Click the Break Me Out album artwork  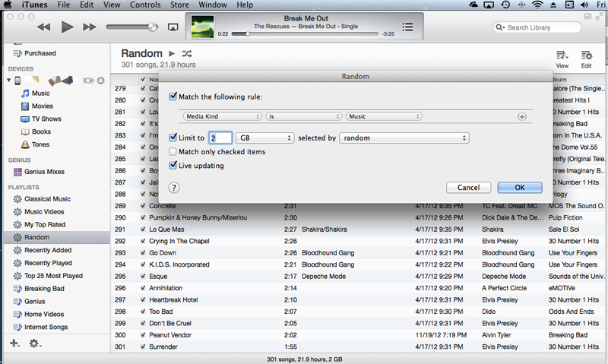202,27
